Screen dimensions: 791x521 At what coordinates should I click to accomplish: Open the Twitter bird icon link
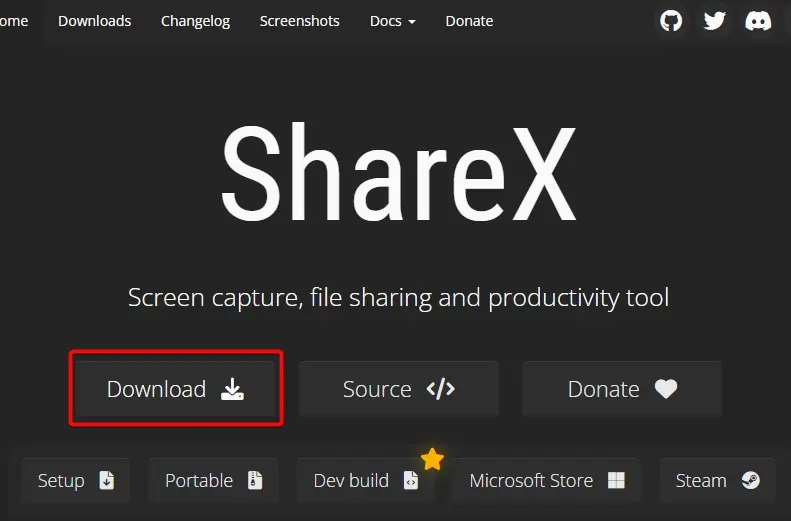click(714, 21)
